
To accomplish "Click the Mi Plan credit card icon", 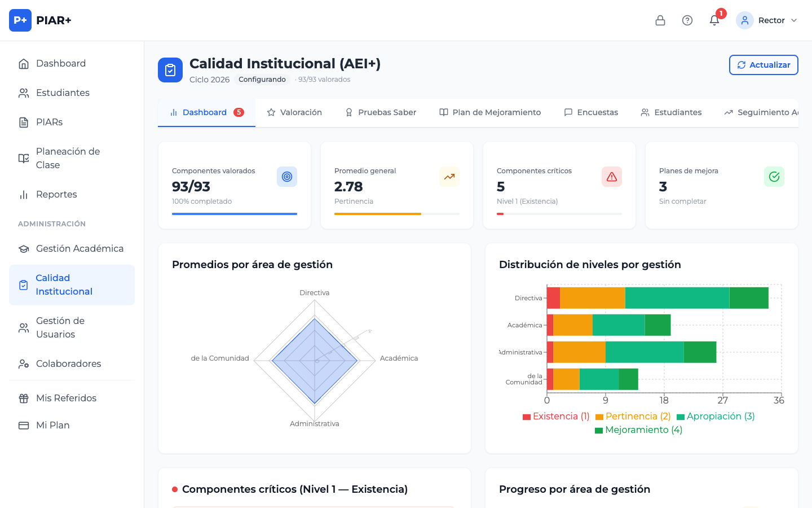I will [24, 425].
